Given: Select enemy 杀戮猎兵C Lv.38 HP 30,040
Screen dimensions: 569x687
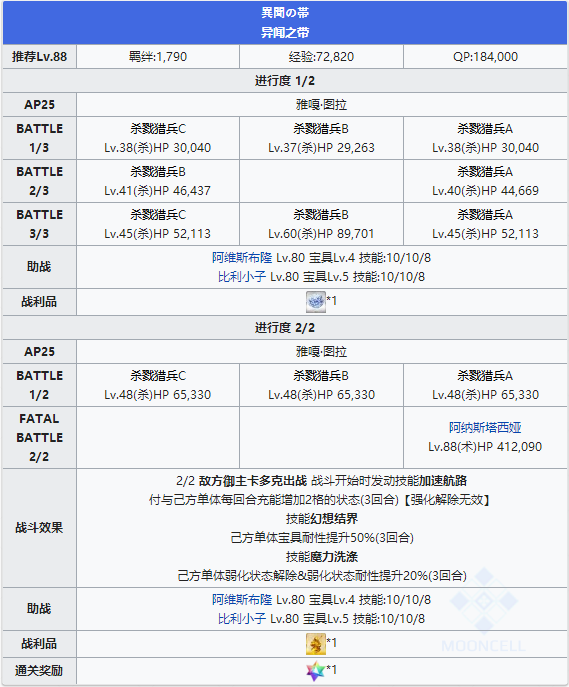Looking at the screenshot, I should (158, 138).
